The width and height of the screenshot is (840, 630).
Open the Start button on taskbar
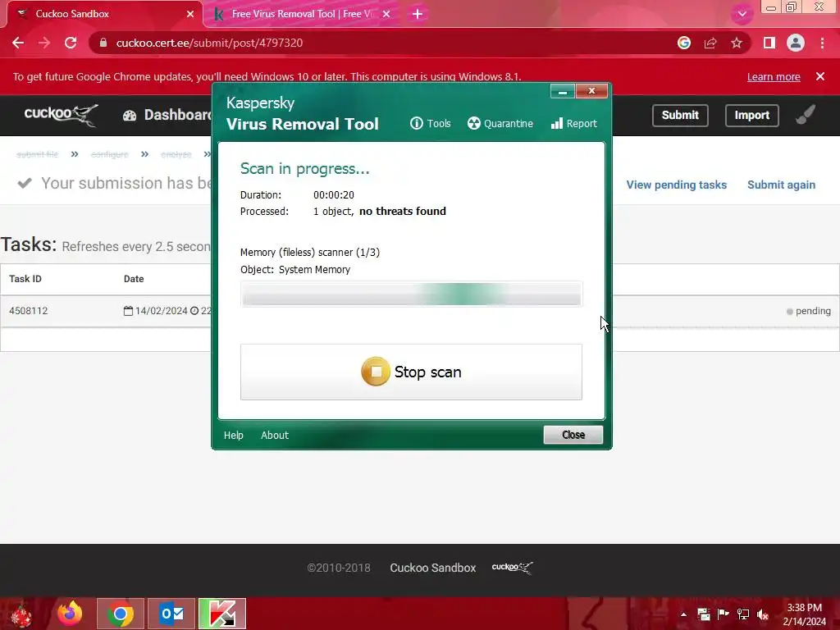(21, 614)
